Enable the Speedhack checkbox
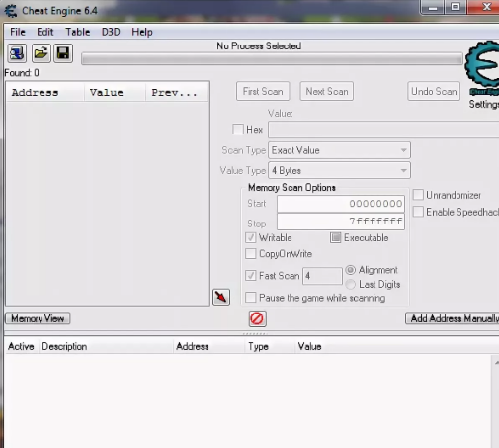499x448 pixels. 418,212
